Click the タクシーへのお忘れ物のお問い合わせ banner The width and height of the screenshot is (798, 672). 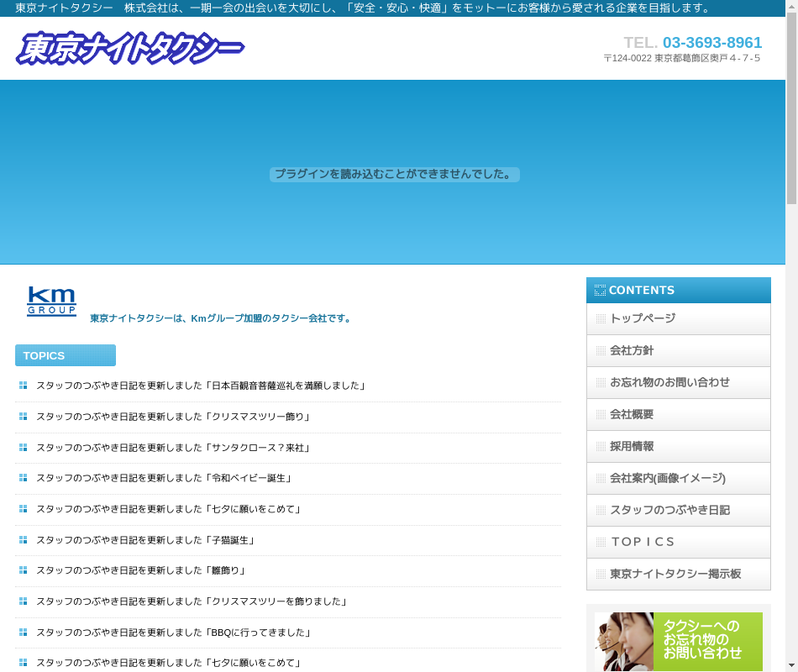[679, 642]
